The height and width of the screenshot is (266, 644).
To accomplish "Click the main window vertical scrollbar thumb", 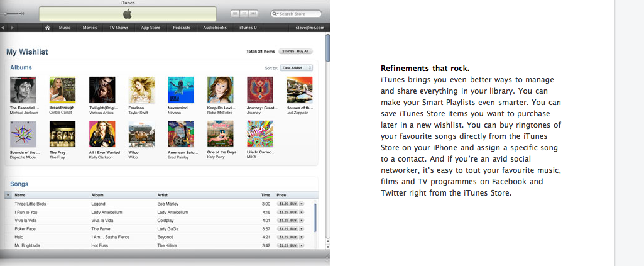I will pyautogui.click(x=328, y=48).
